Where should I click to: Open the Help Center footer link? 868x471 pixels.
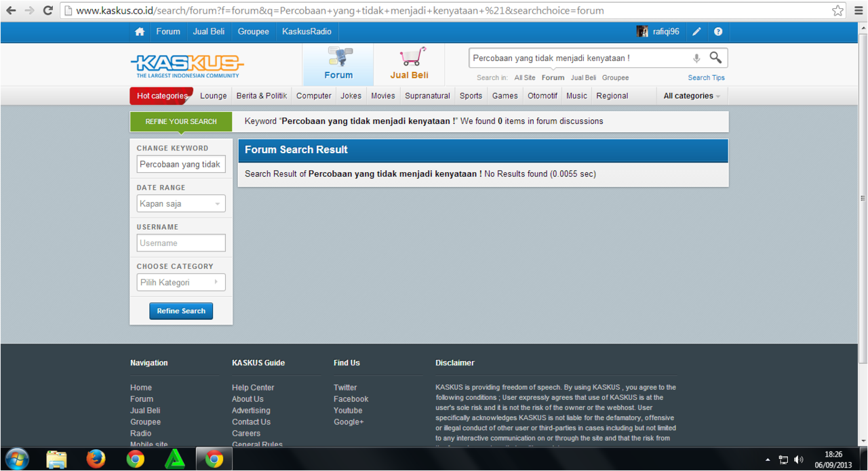253,388
